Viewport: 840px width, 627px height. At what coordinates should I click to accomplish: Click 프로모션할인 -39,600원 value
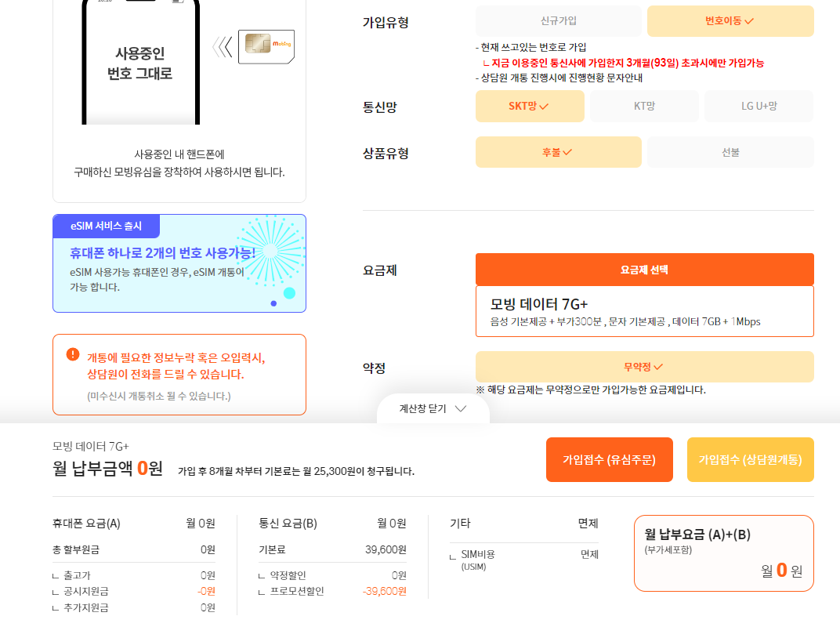pos(384,591)
